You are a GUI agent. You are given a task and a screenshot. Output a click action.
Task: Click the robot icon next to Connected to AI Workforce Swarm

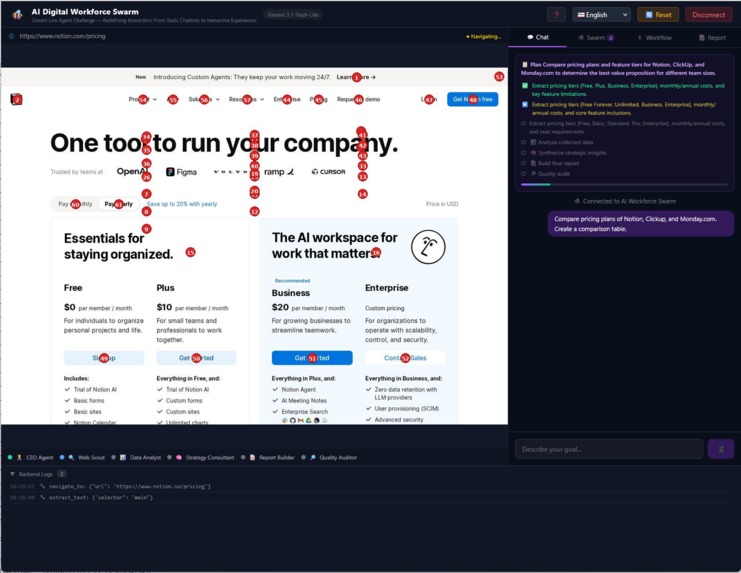(x=577, y=201)
